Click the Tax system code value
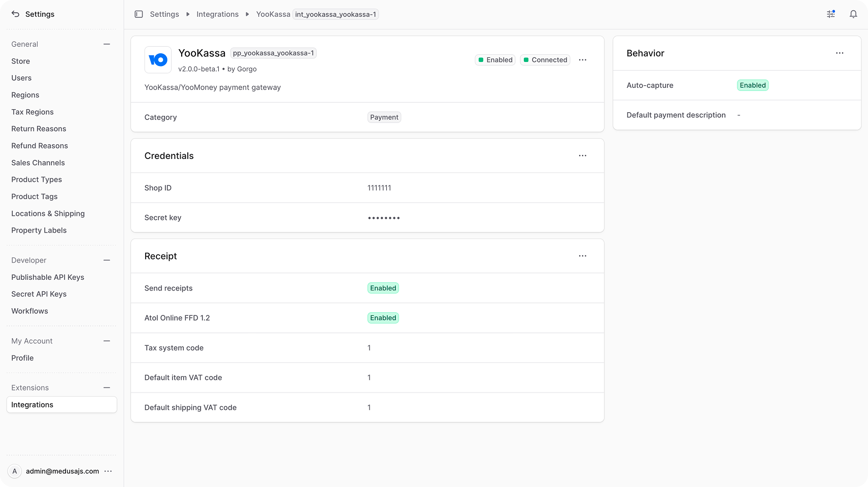 [369, 348]
